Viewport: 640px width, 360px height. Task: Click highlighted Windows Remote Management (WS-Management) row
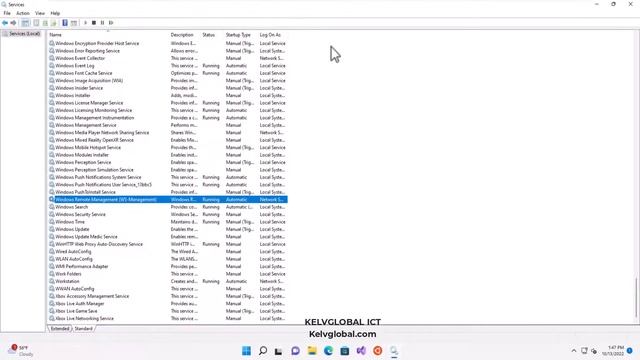coord(168,200)
